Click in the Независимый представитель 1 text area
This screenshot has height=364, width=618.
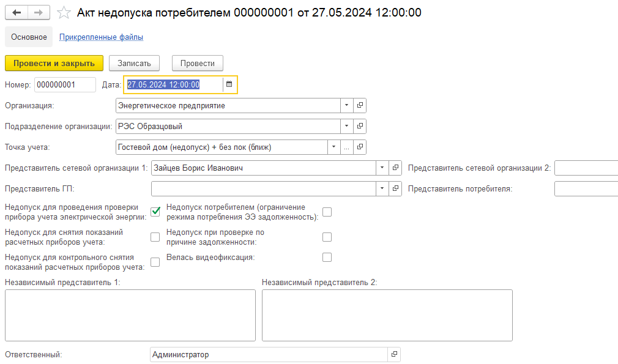[x=130, y=315]
